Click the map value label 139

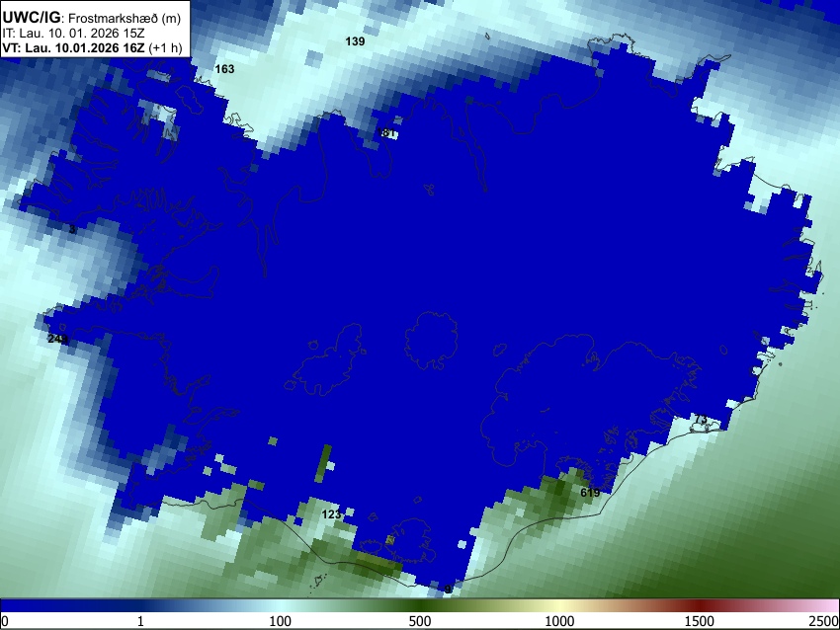355,41
